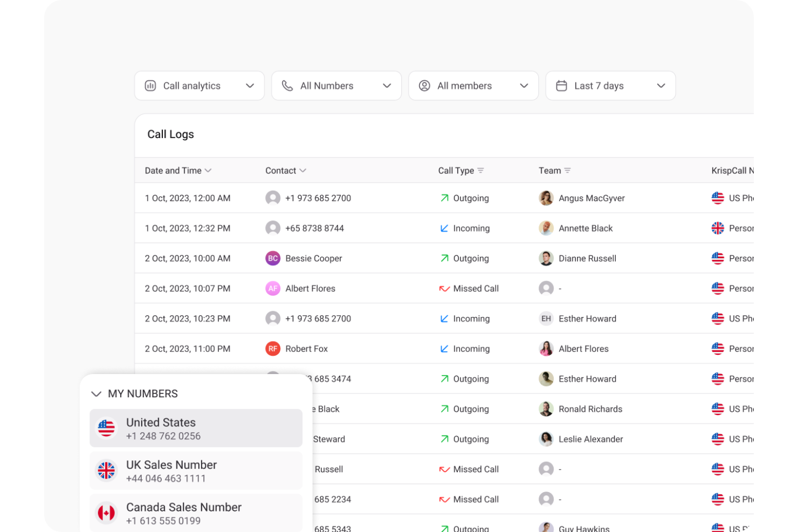Select the Call analytics menu option
This screenshot has height=532, width=798.
click(x=192, y=85)
